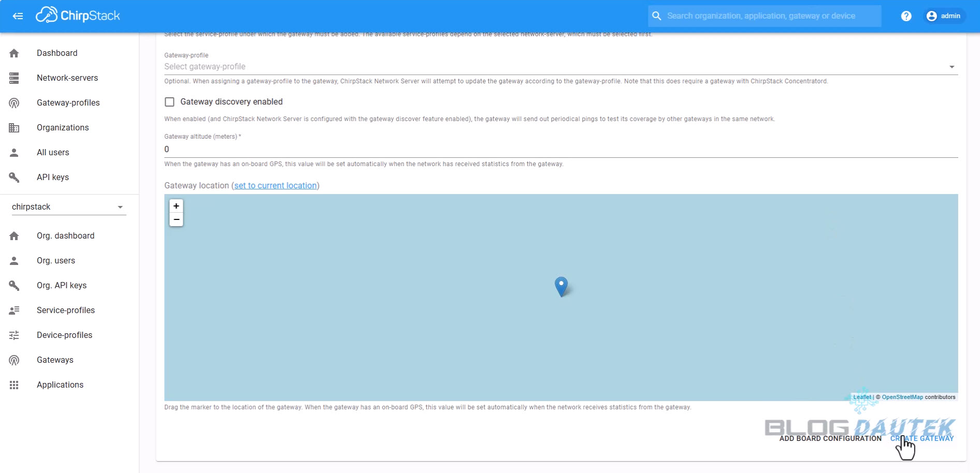Screen dimensions: 980x473
Task: Open the Applications menu item
Action: [x=60, y=385]
